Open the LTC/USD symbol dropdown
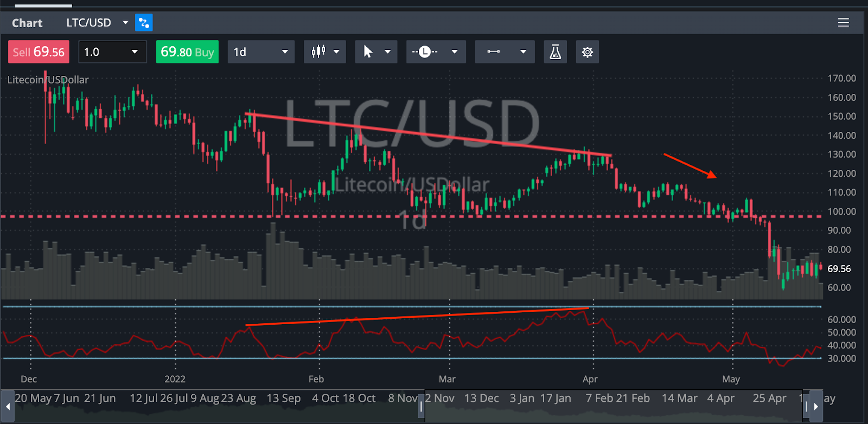This screenshot has width=868, height=424. click(x=98, y=23)
